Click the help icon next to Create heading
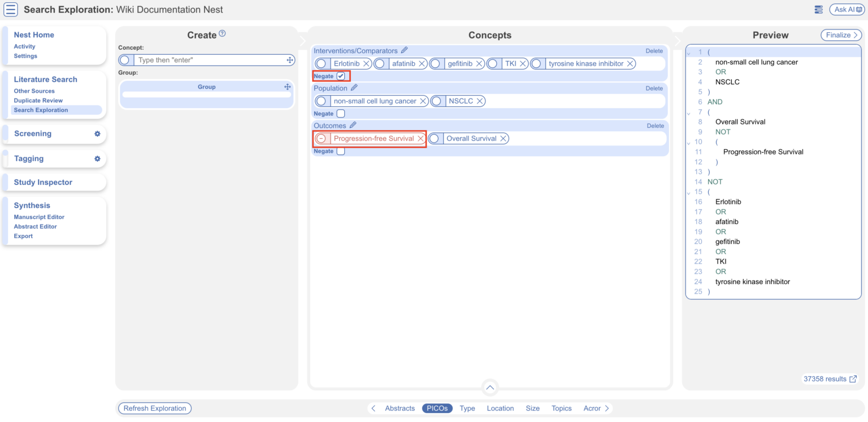 point(223,32)
